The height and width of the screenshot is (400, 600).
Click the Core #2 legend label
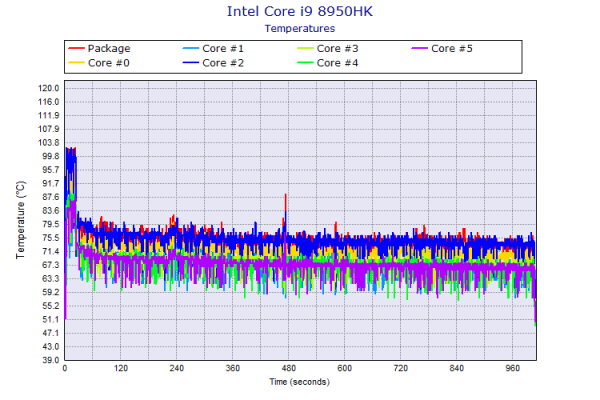pos(223,63)
